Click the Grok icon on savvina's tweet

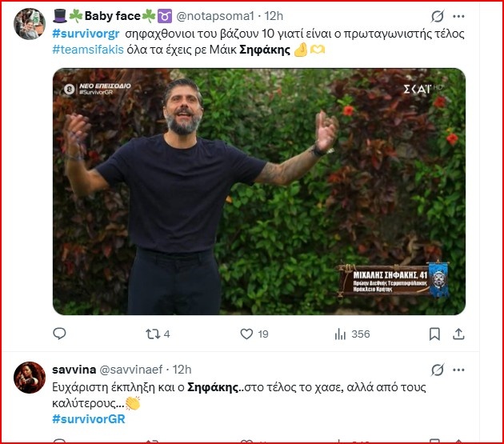point(438,370)
